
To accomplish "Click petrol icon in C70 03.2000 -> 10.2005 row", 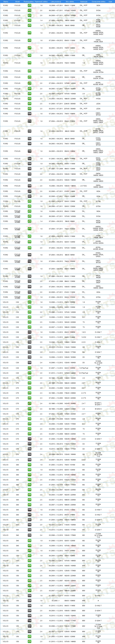I will (30, 388).
